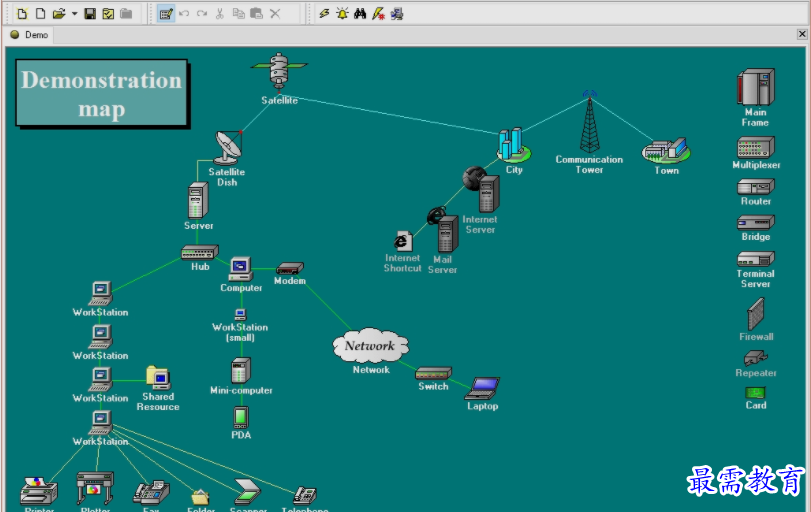Click the Network cloud object

coord(370,345)
